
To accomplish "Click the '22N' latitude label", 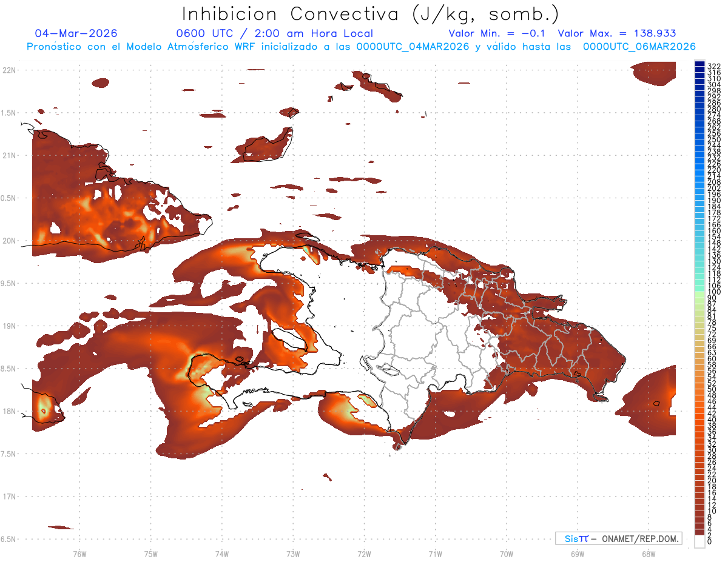I will (x=9, y=70).
